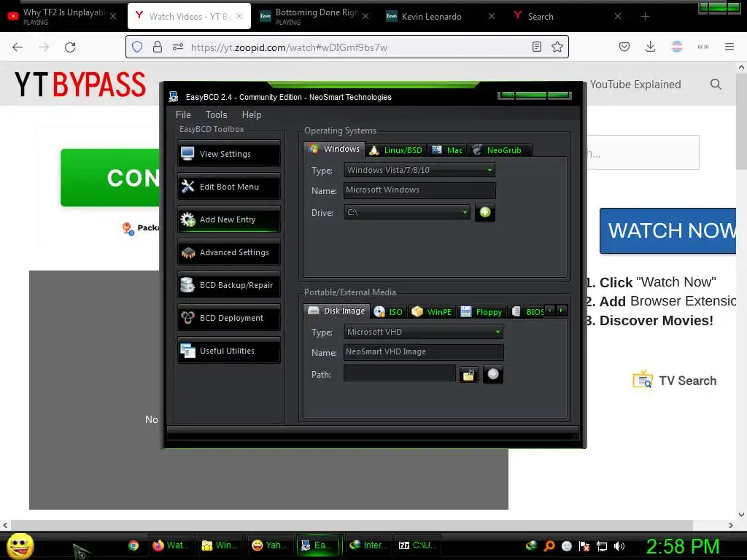Switch to the Mac tab
Screen dimensions: 747x560
click(447, 150)
